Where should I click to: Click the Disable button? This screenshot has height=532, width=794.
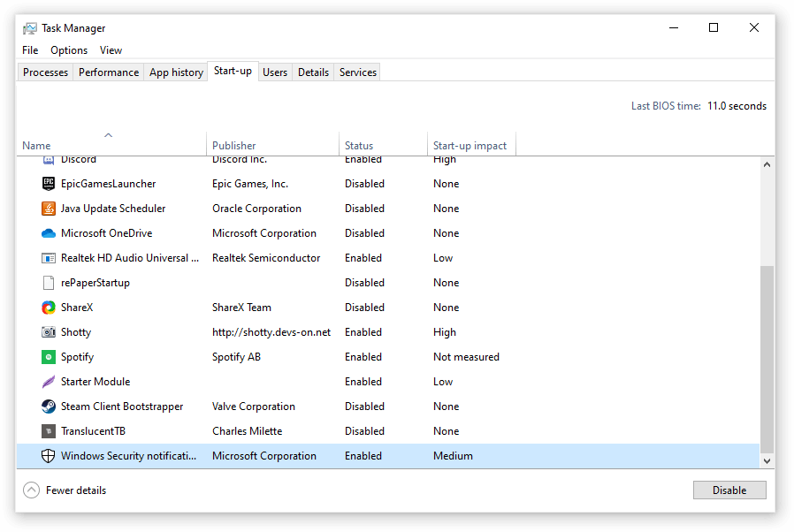[729, 490]
